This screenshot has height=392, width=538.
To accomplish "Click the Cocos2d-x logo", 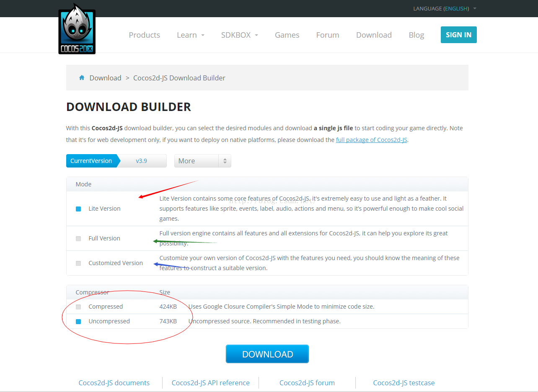I will 77,29.
